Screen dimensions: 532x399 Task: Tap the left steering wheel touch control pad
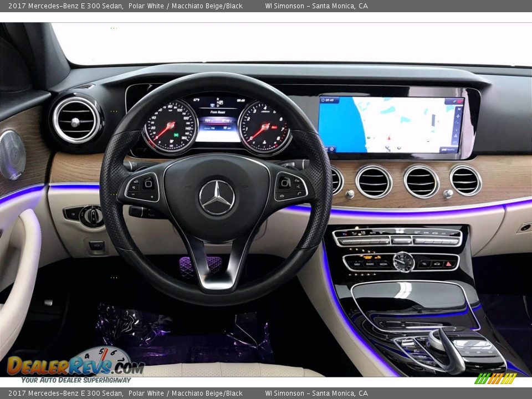click(149, 183)
